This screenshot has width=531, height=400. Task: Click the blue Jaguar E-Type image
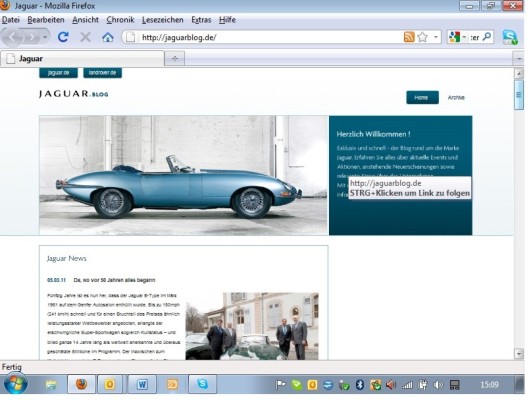coord(184,175)
